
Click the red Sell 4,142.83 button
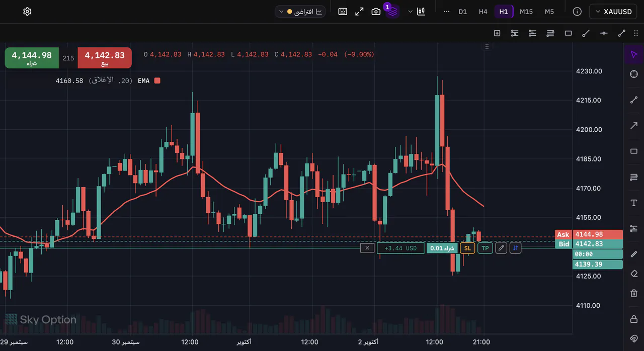coord(105,58)
